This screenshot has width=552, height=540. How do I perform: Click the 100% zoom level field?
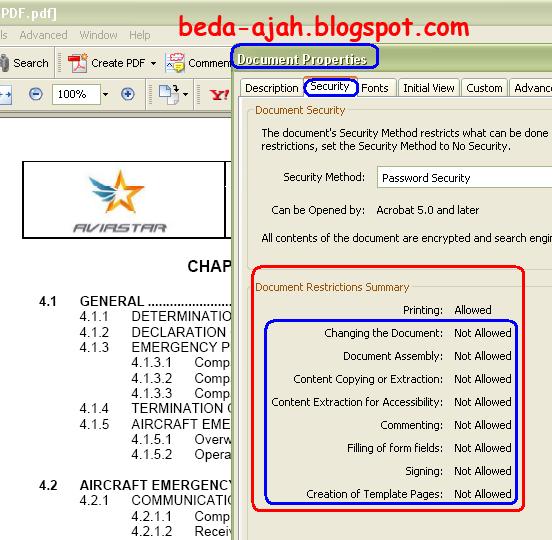pyautogui.click(x=76, y=94)
